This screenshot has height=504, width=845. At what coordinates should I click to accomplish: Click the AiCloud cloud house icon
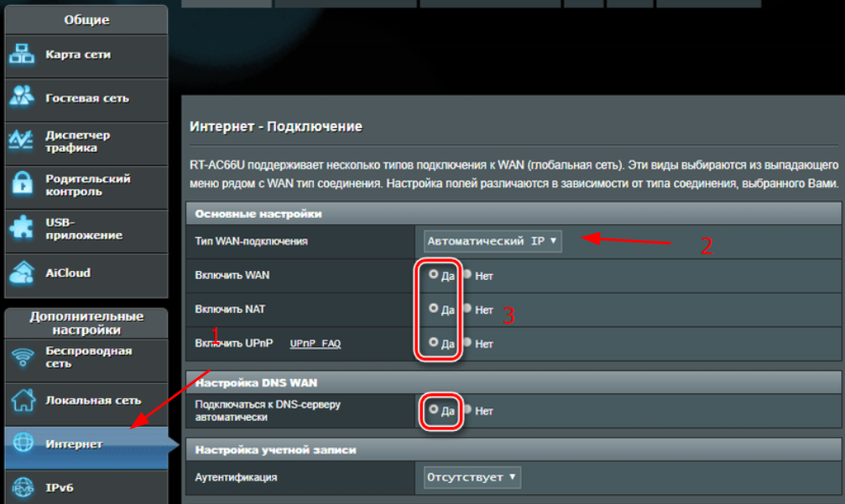pyautogui.click(x=22, y=273)
